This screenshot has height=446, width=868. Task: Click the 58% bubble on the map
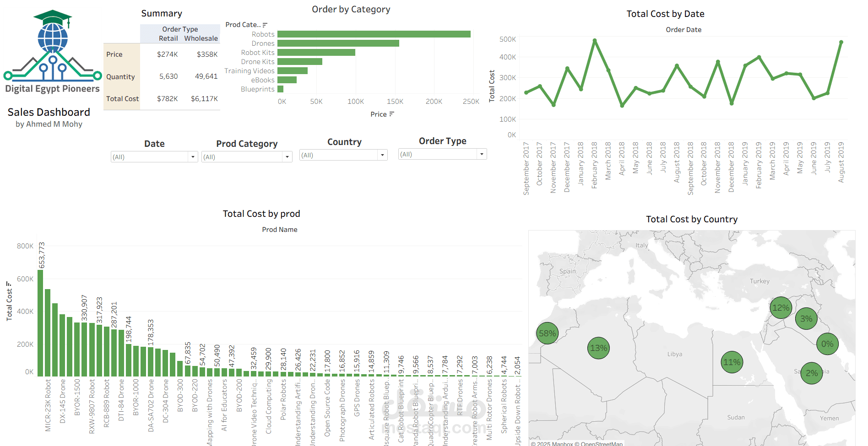pos(547,333)
